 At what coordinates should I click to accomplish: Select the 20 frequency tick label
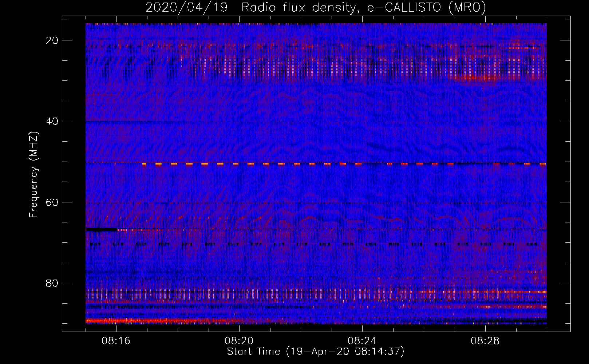pyautogui.click(x=52, y=40)
